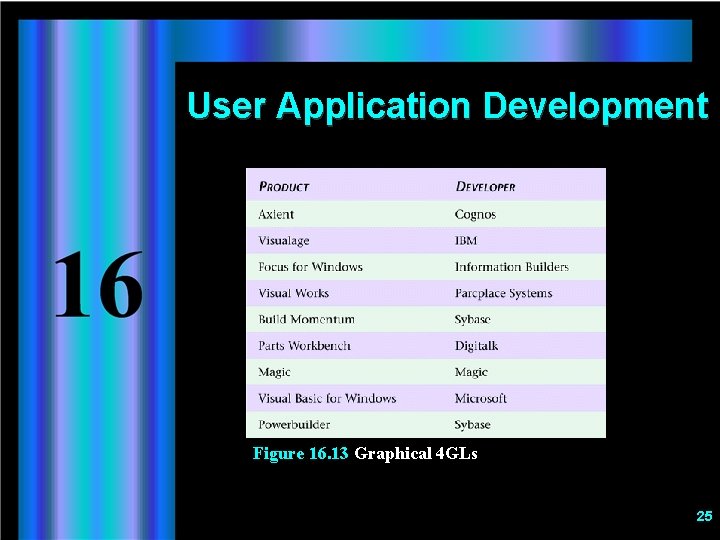Click the 'Parcplace Systems' developer cell
Viewport: 720px width, 540px height.
(503, 293)
